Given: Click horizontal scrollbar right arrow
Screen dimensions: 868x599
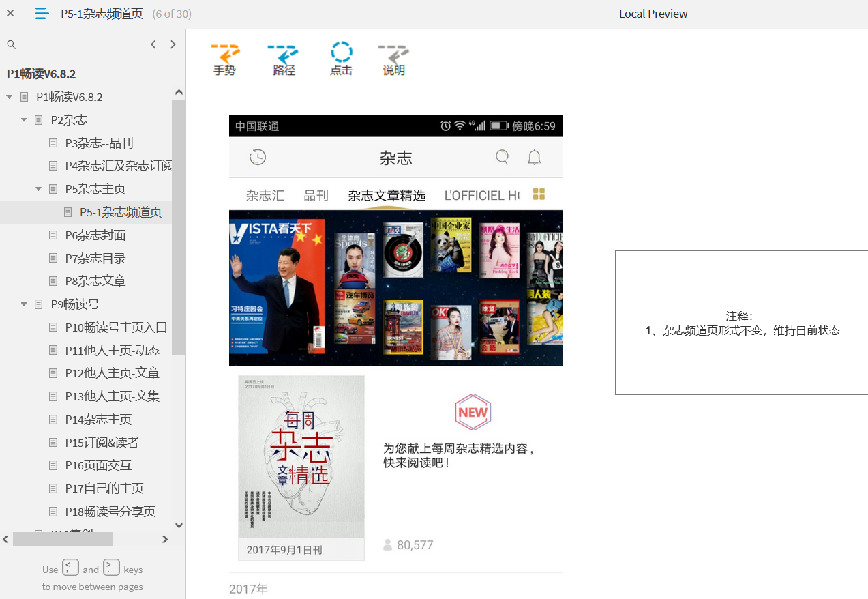Looking at the screenshot, I should tap(165, 539).
